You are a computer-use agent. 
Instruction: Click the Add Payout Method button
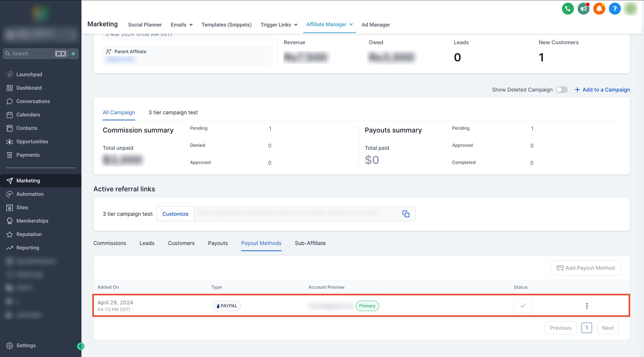tap(585, 268)
